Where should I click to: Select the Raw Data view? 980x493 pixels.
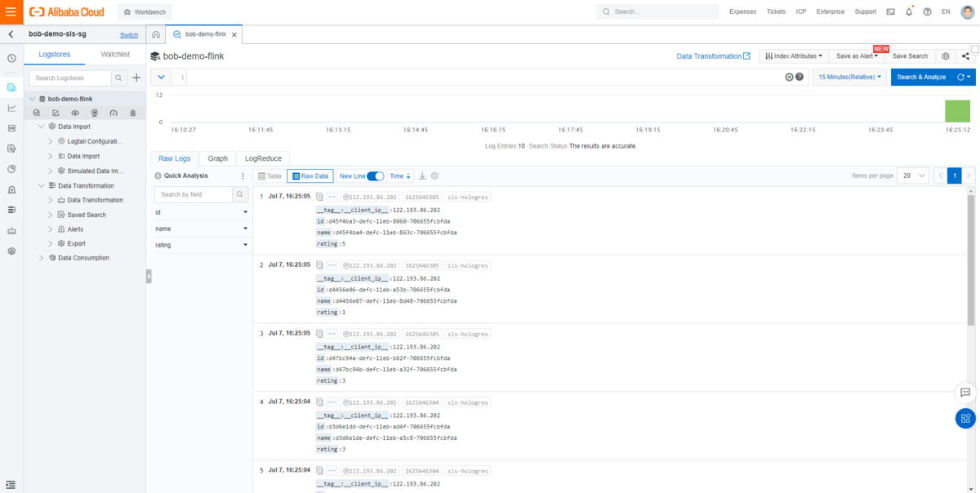coord(310,175)
